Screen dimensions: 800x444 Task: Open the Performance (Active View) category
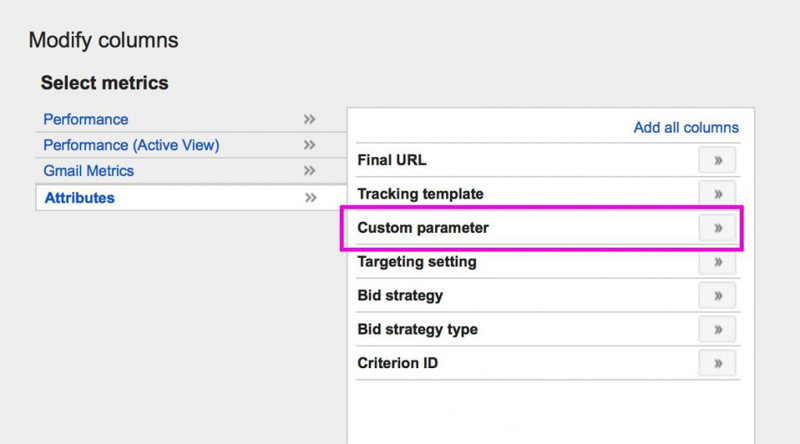pyautogui.click(x=131, y=145)
